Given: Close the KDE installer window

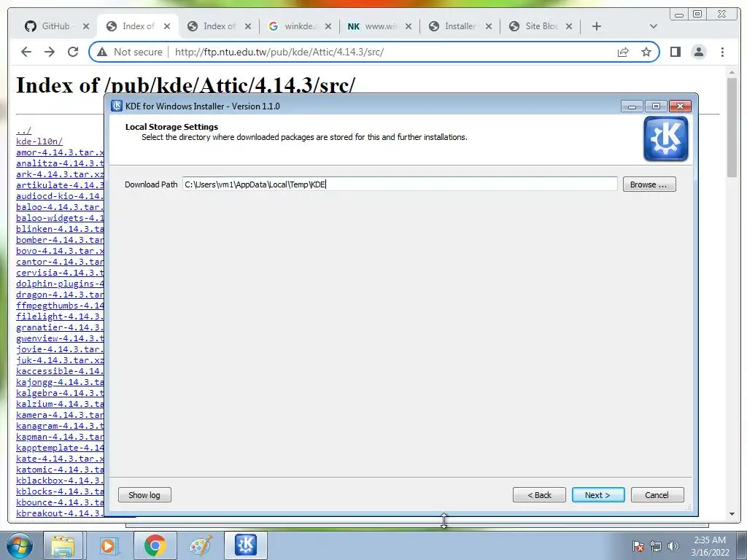Looking at the screenshot, I should click(x=680, y=106).
